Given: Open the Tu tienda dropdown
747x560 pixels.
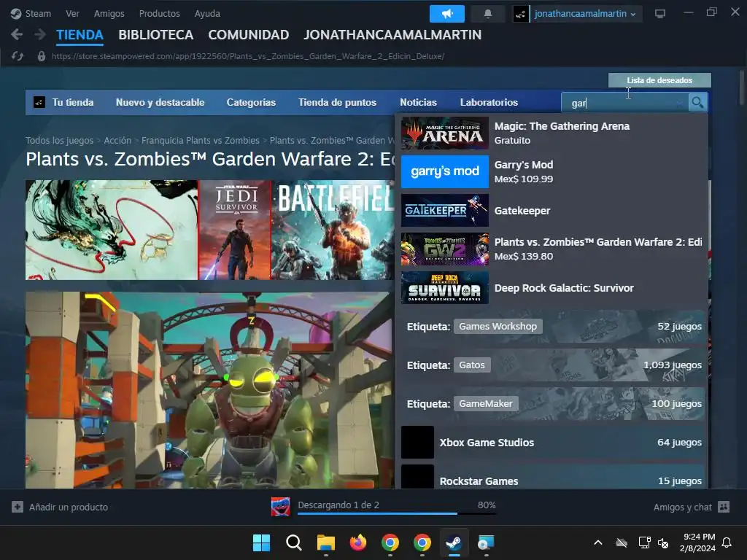Looking at the screenshot, I should tap(73, 102).
